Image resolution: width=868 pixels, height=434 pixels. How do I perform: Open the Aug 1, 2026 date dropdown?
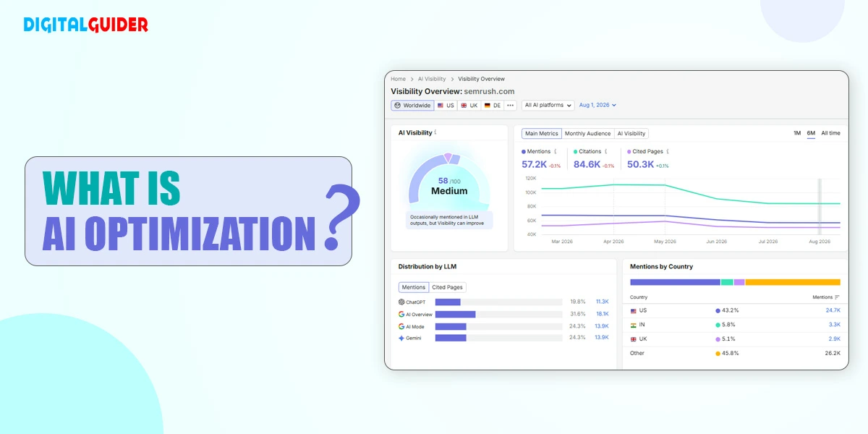(597, 106)
